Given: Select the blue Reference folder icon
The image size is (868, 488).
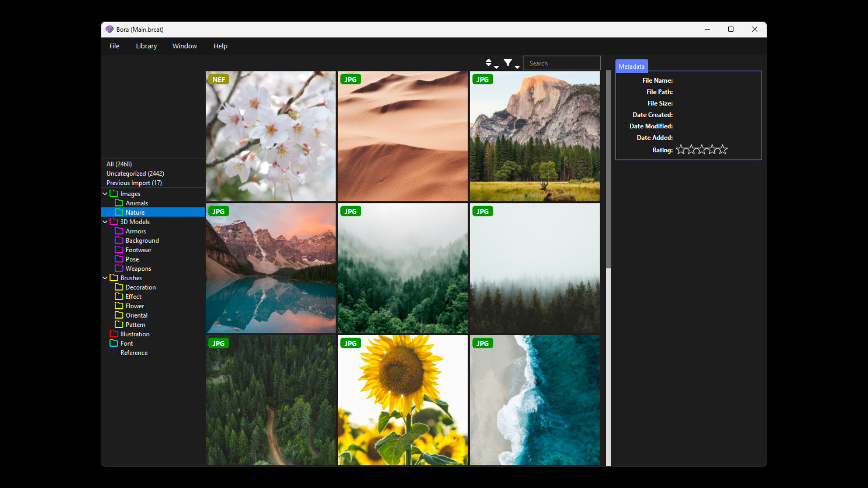Looking at the screenshot, I should tap(114, 352).
